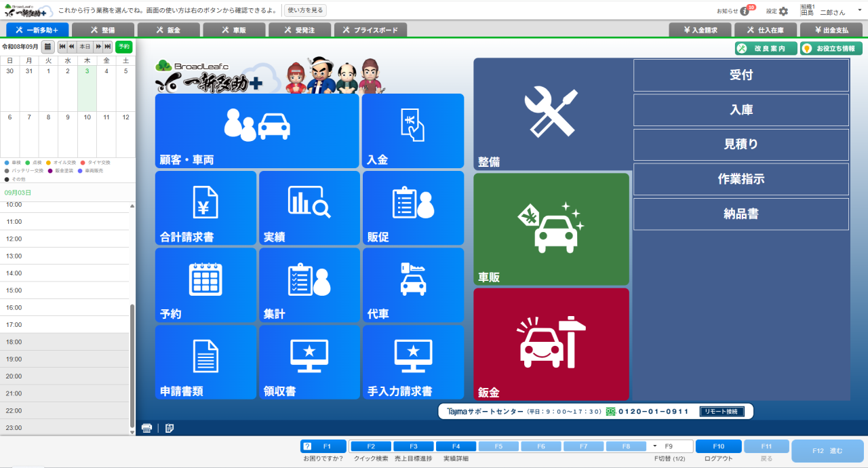Click the 入庫 vehicle check-in button

tap(741, 110)
